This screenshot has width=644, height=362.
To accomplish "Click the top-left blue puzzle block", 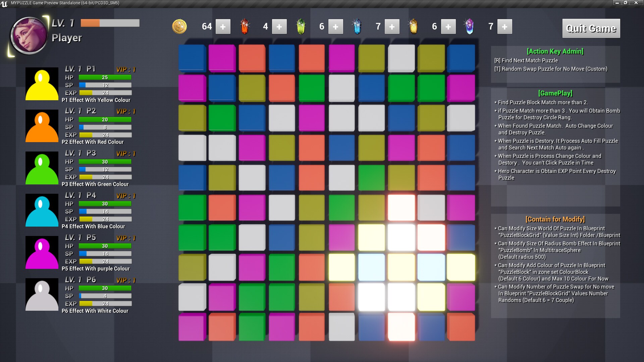I will (x=192, y=58).
